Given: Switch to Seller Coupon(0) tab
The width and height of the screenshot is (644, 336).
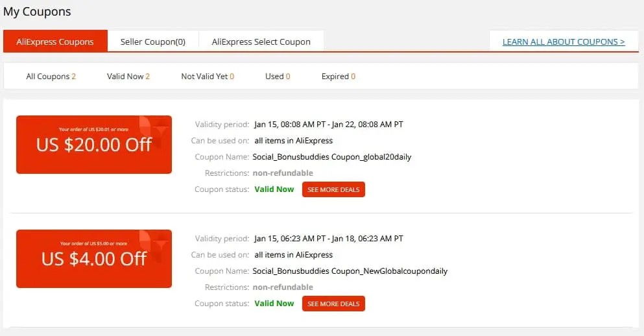Looking at the screenshot, I should click(x=153, y=42).
